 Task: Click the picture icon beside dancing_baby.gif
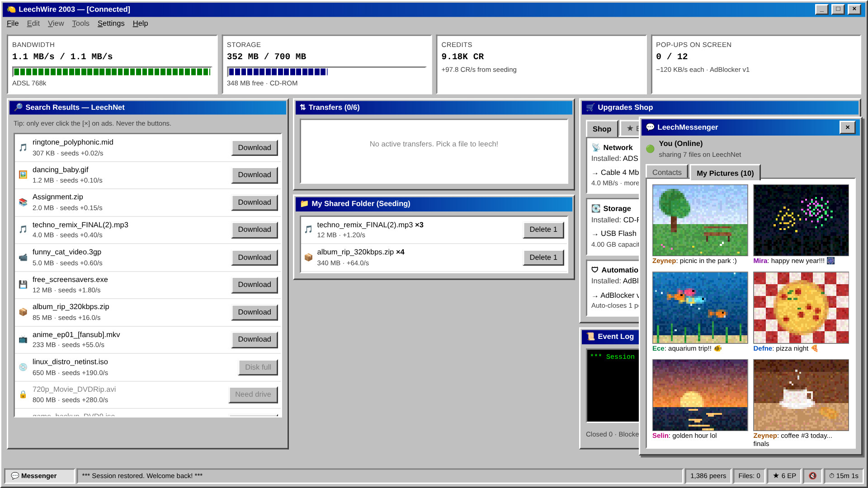tap(23, 175)
